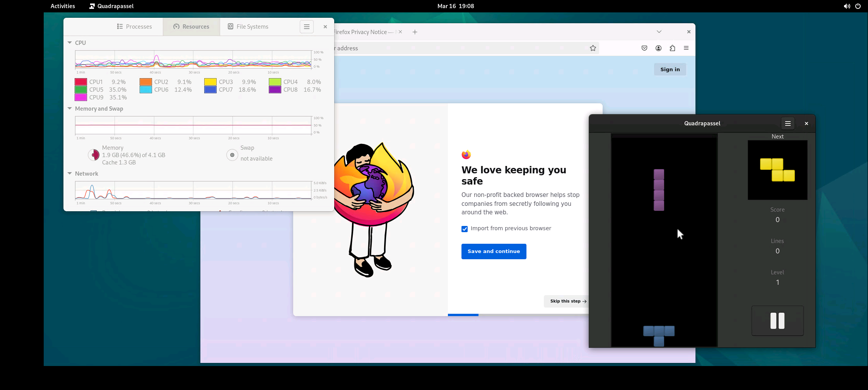This screenshot has height=390, width=868.
Task: Open Firefox extensions puzzle icon
Action: (672, 48)
